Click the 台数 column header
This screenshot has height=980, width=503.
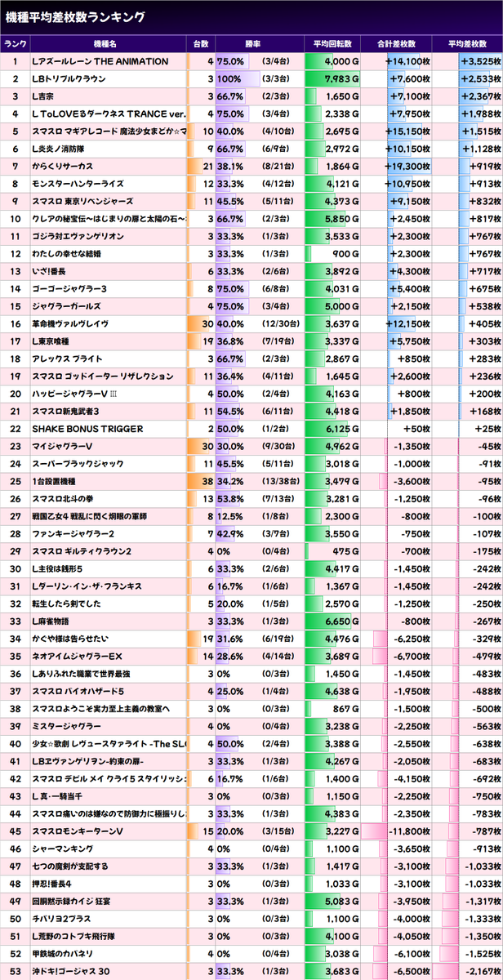[201, 43]
